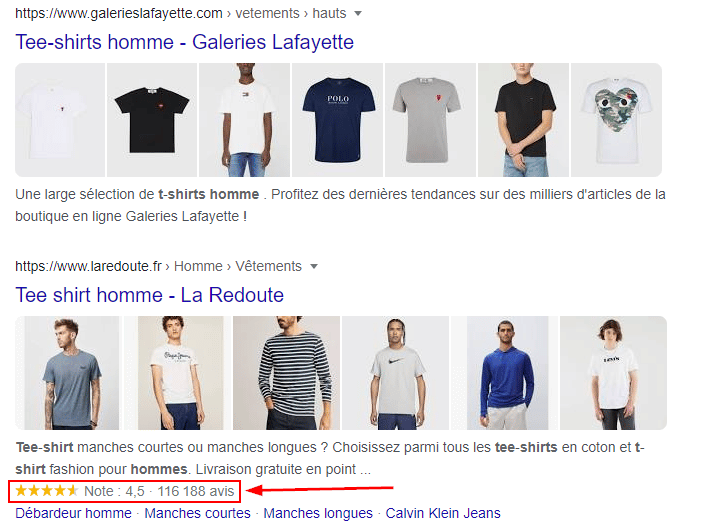Open the white Levi's t-shirt thumbnail
The image size is (711, 531).
[612, 373]
